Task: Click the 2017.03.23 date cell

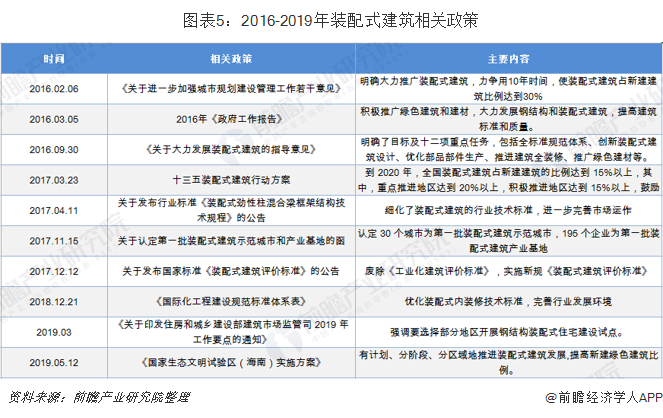Action: [53, 180]
